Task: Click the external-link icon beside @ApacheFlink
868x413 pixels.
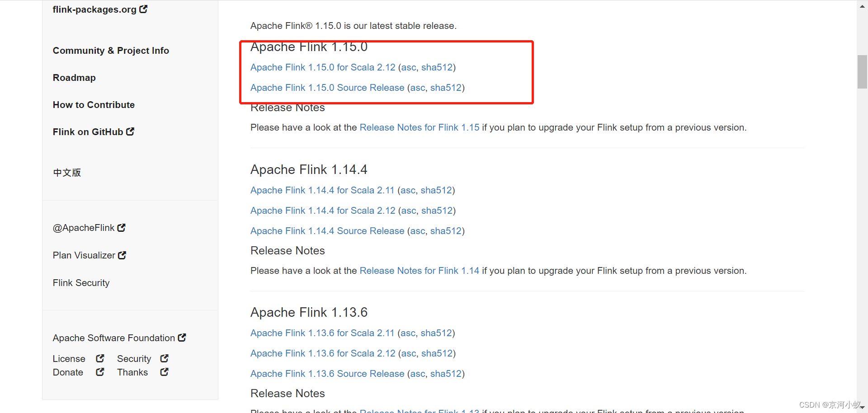Action: [121, 228]
